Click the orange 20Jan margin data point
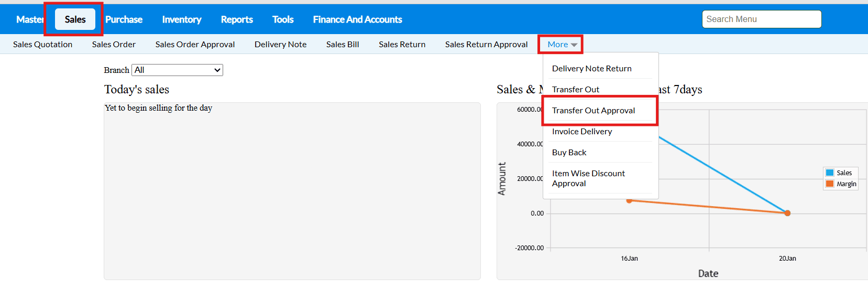Image resolution: width=868 pixels, height=289 pixels. click(787, 213)
